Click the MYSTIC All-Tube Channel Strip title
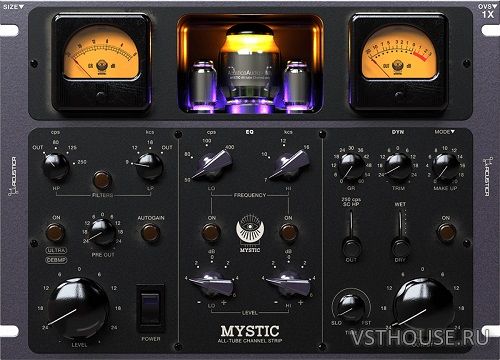500x360 pixels. point(250,334)
